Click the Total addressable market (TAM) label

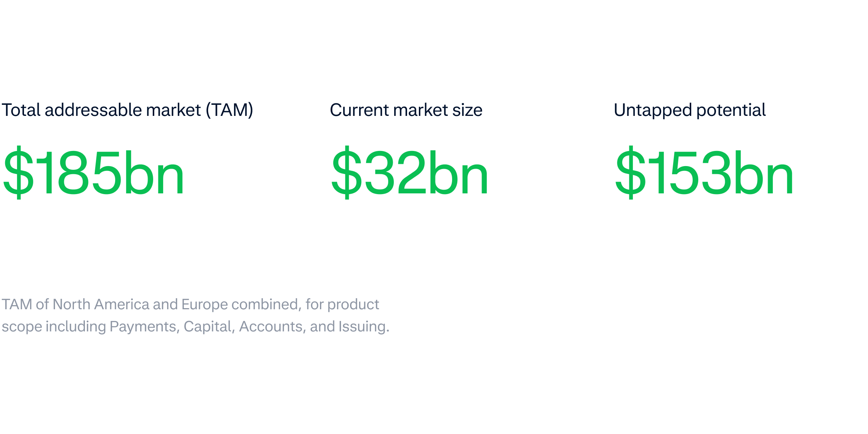coord(127,110)
